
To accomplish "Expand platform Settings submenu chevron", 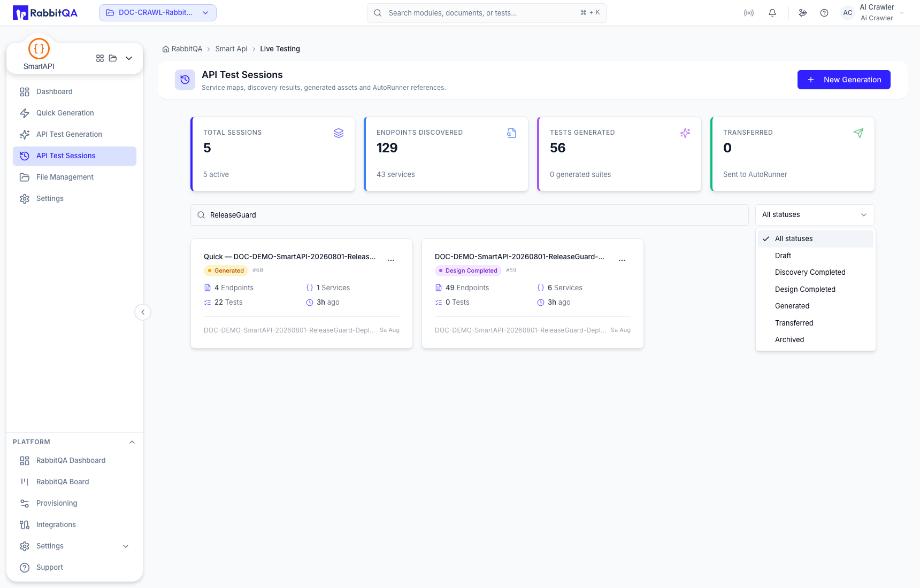I will [x=126, y=546].
